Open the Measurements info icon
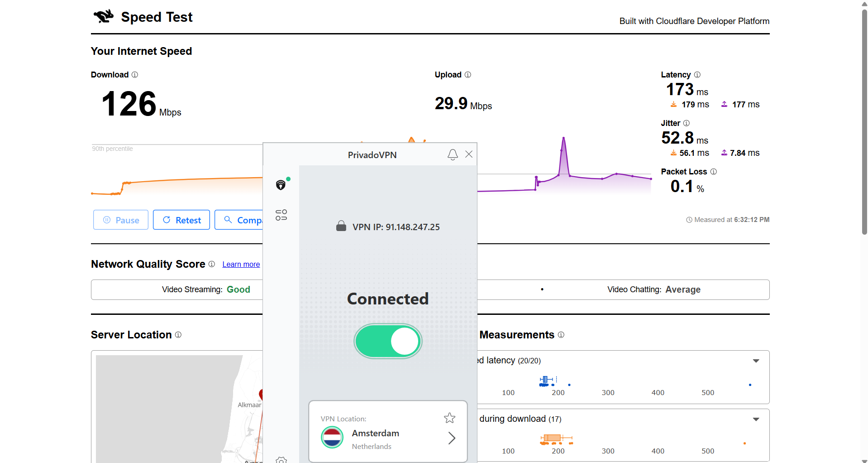Image resolution: width=868 pixels, height=463 pixels. [561, 335]
